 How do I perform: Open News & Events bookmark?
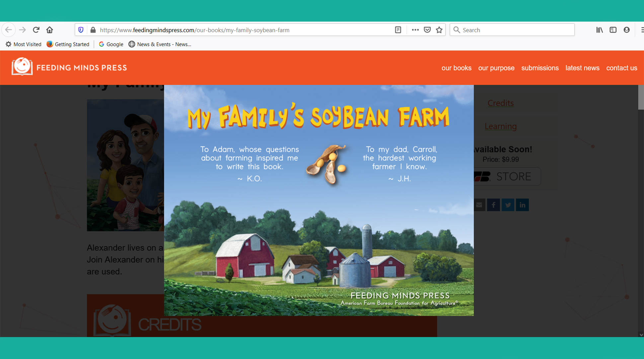coord(160,44)
